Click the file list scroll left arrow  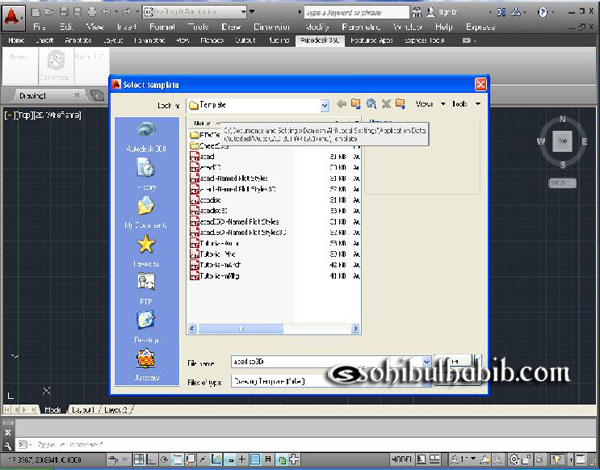coord(192,328)
